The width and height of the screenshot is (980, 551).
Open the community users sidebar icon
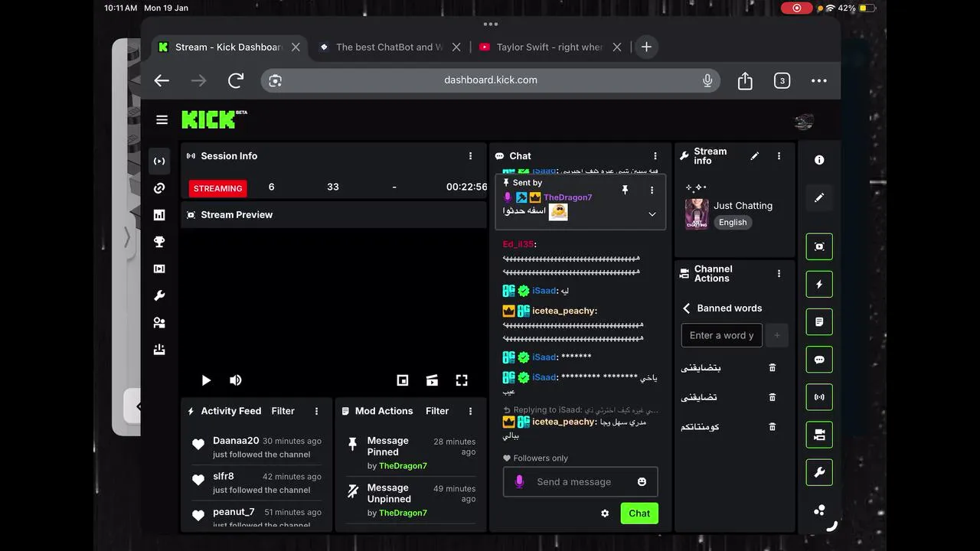[159, 322]
